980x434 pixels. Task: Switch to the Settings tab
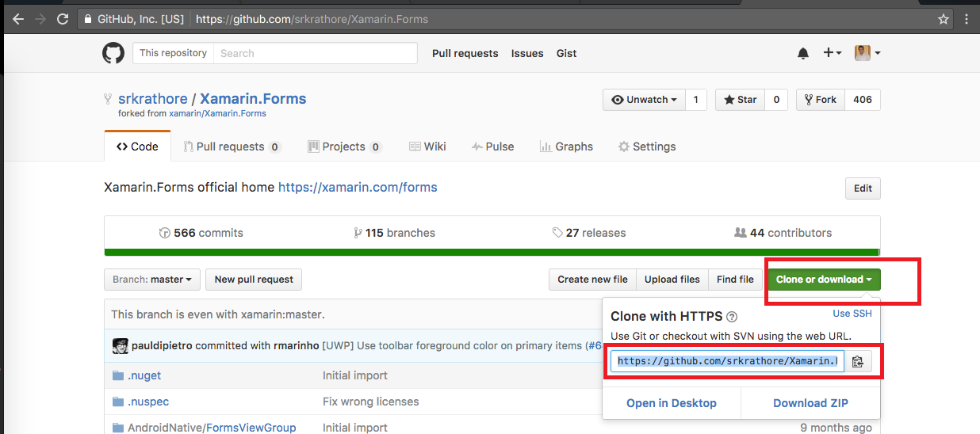pos(647,147)
